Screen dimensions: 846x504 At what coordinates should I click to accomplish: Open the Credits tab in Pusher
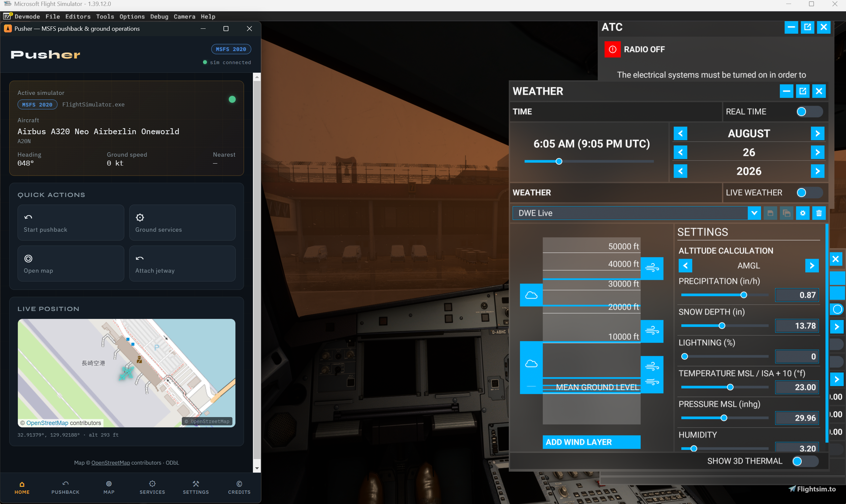pyautogui.click(x=239, y=487)
